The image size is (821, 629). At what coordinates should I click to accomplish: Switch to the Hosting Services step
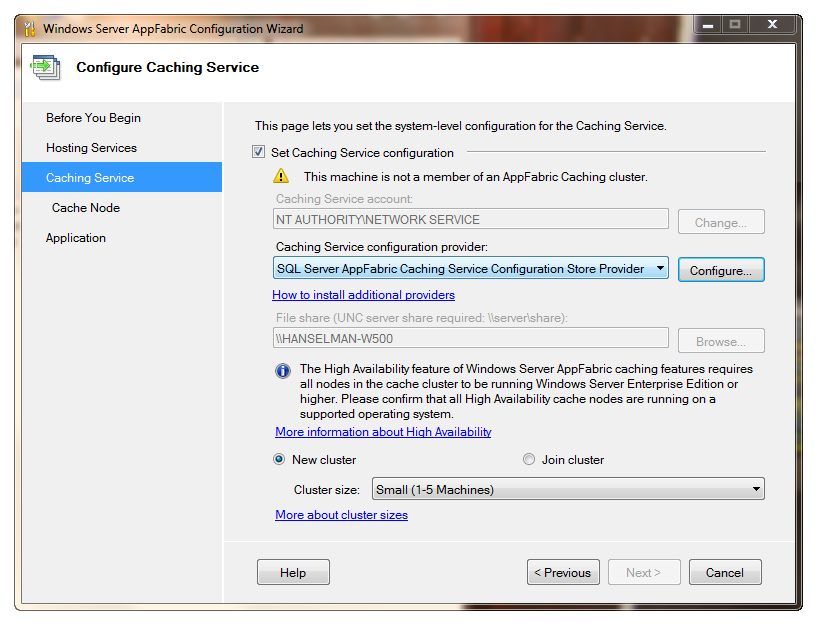(x=88, y=147)
